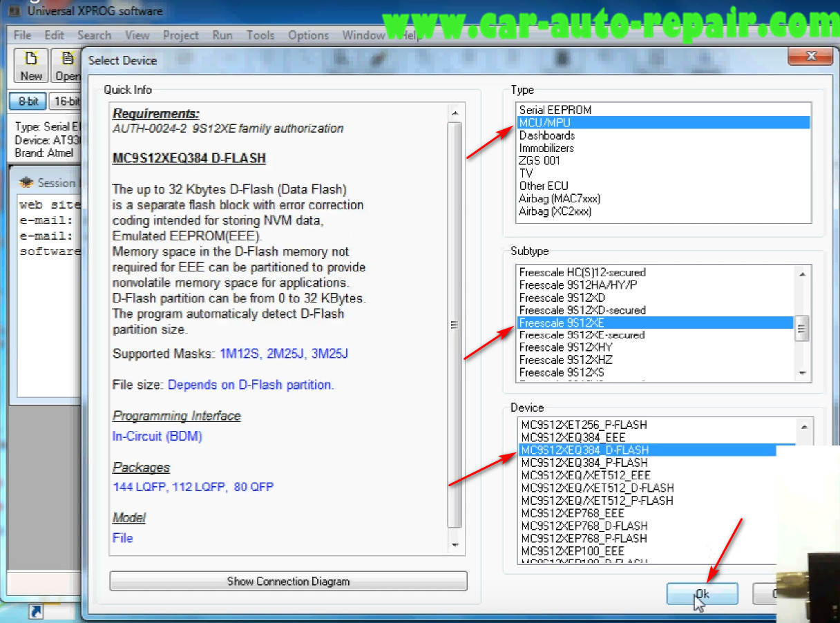The image size is (840, 623).
Task: Select MC9S12XEP768_P-FLASH device
Action: pyautogui.click(x=648, y=538)
